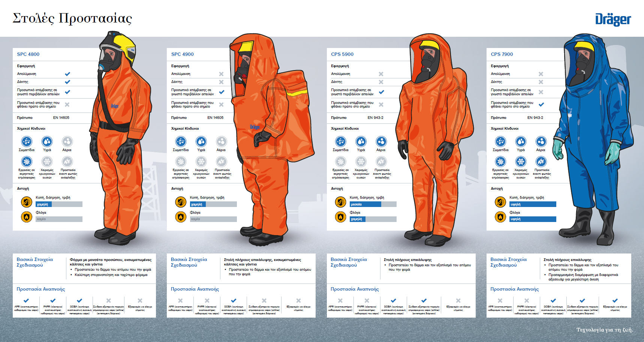The width and height of the screenshot is (644, 342).
Task: Click the υψηλή flame resistance bar for CPS 7900
Action: coord(532,219)
